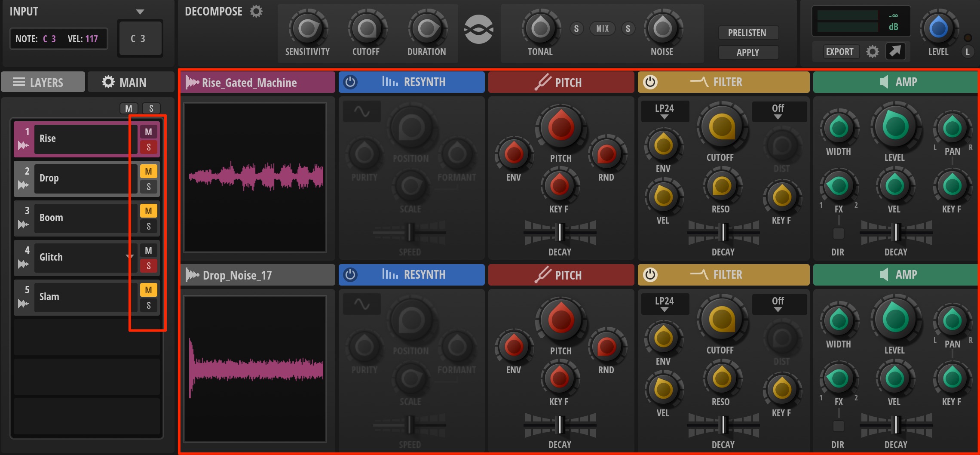The image size is (980, 455).
Task: Click the layer icon under Glitch layer number 4
Action: 23,264
